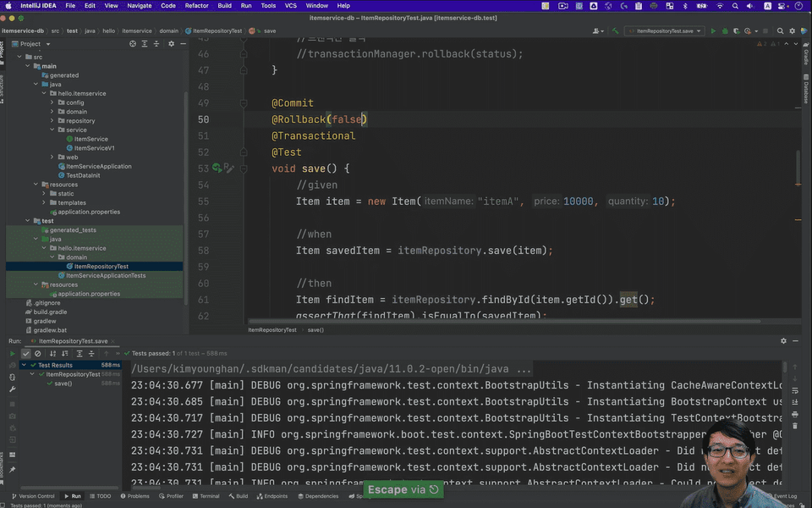
Task: Rerun tests using Run panel play icon
Action: pos(12,353)
